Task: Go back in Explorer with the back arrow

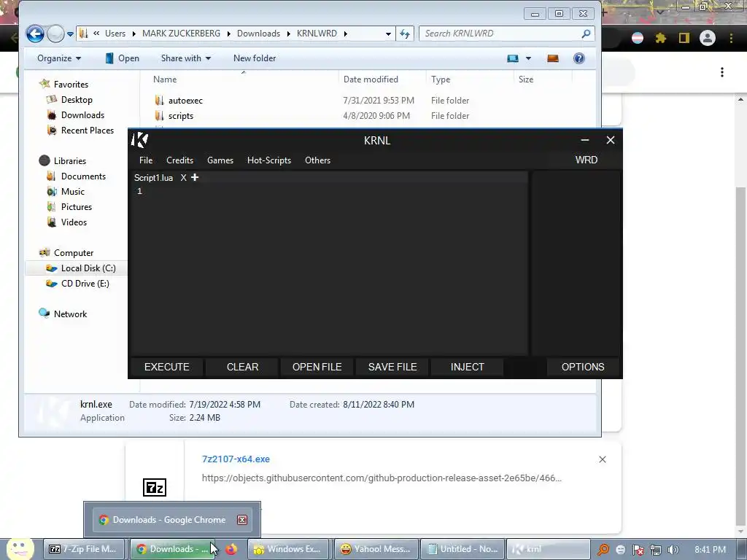Action: (35, 34)
